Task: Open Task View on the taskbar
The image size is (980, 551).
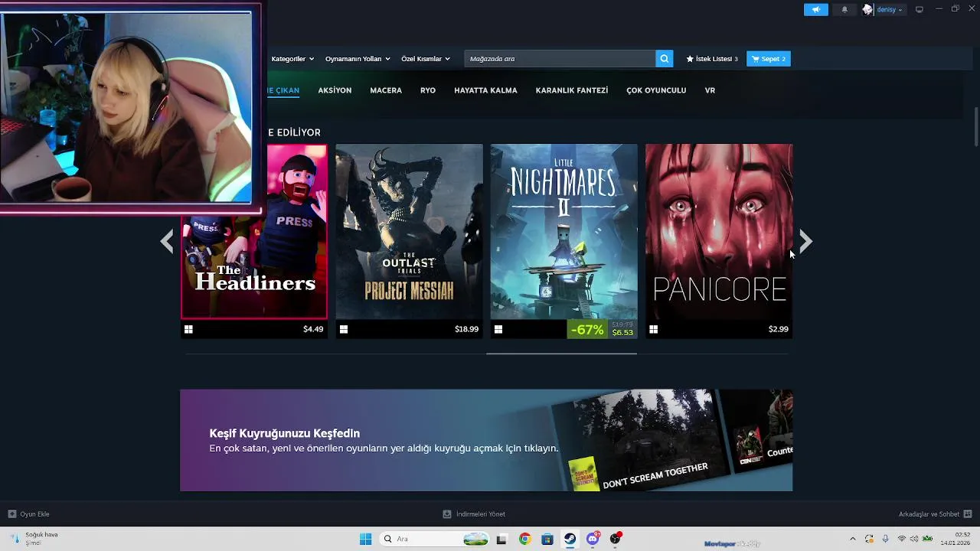Action: 501,539
